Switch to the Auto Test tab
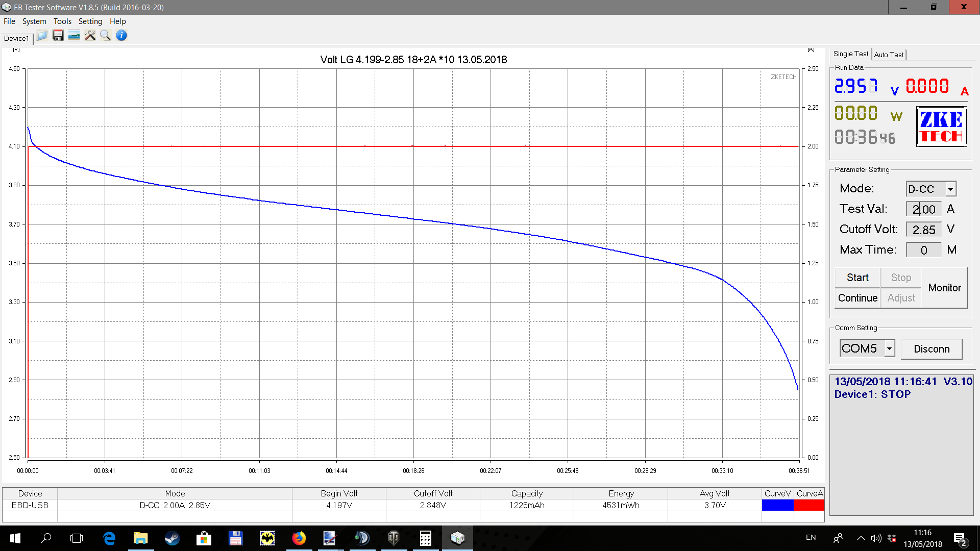 click(889, 55)
